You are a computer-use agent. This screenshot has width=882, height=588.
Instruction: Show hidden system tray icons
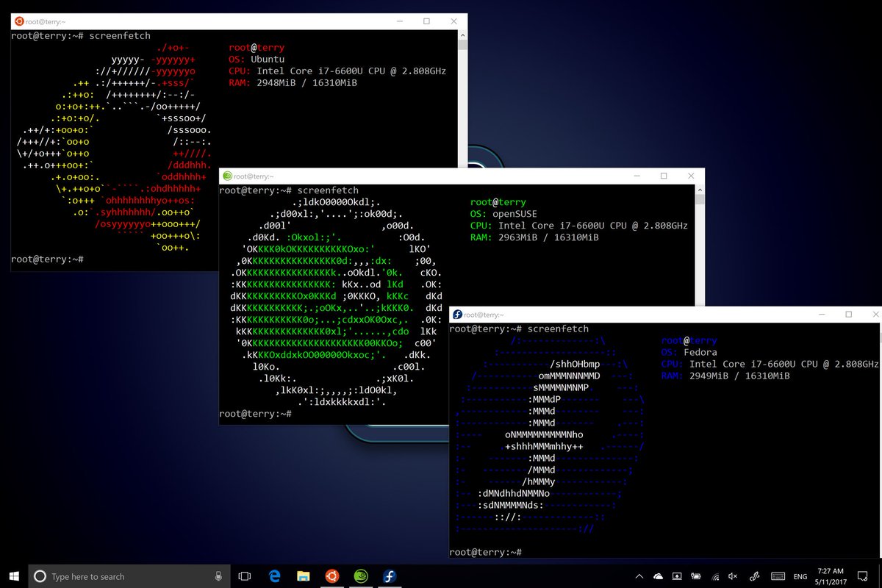(x=639, y=576)
